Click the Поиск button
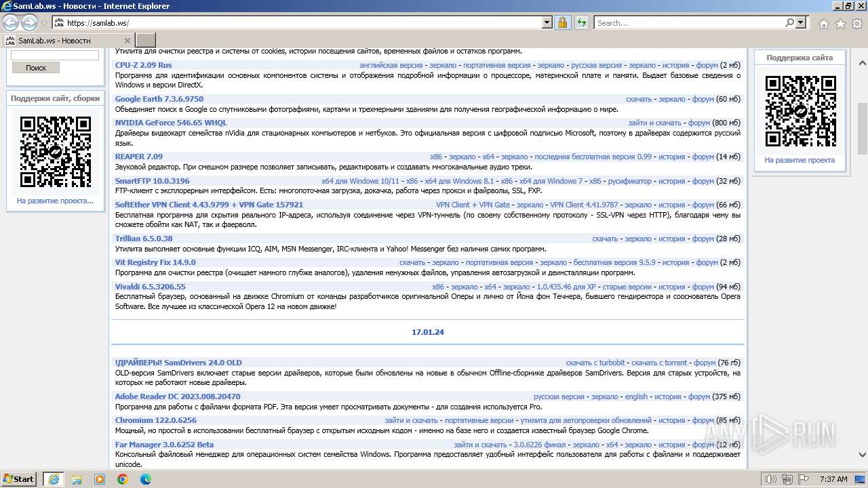Screen dimensions: 868x488 click(36, 68)
